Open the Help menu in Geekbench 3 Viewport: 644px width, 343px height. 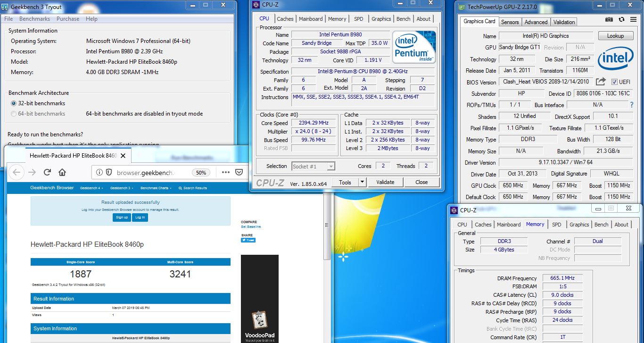(x=91, y=19)
